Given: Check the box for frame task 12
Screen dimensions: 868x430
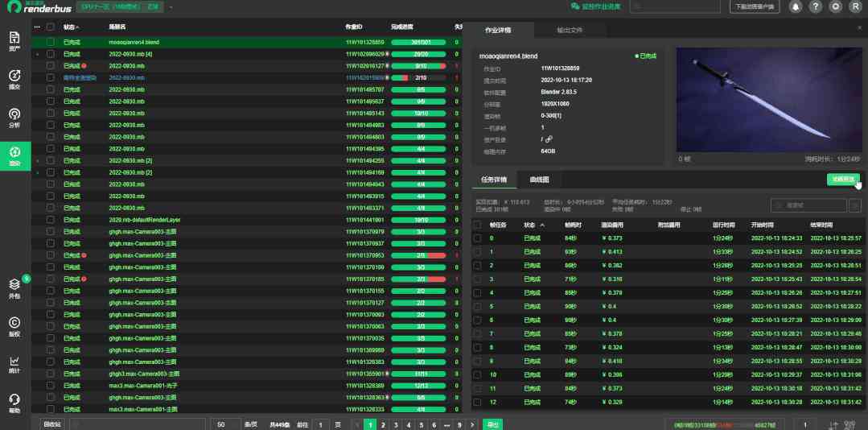Looking at the screenshot, I should coord(477,403).
